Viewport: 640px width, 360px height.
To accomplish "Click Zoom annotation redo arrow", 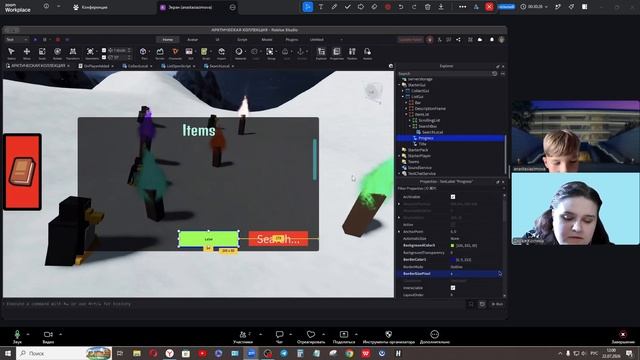I will [414, 7].
